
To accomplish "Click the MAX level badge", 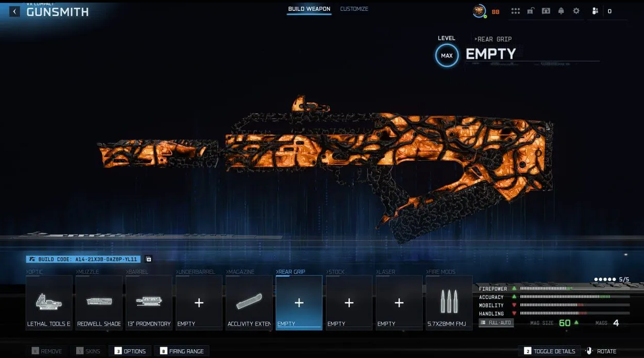I will (x=447, y=55).
